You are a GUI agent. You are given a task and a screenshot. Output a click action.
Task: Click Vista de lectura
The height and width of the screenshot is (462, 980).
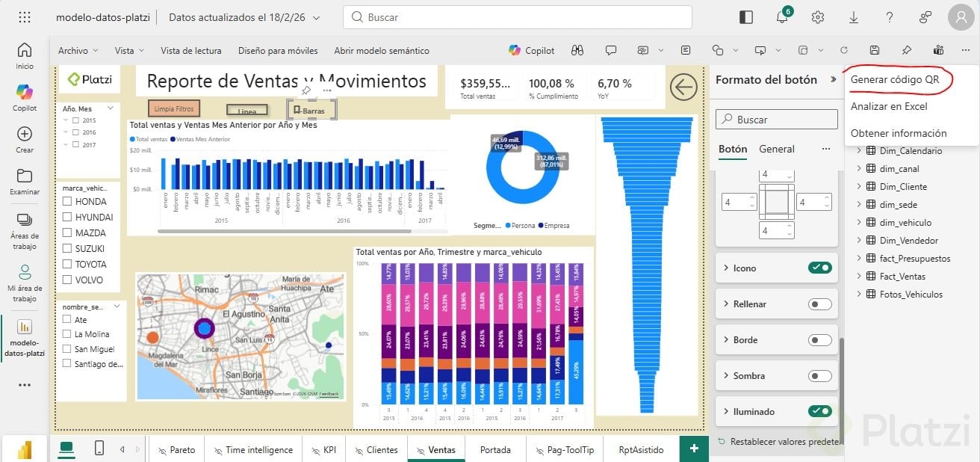tap(191, 50)
